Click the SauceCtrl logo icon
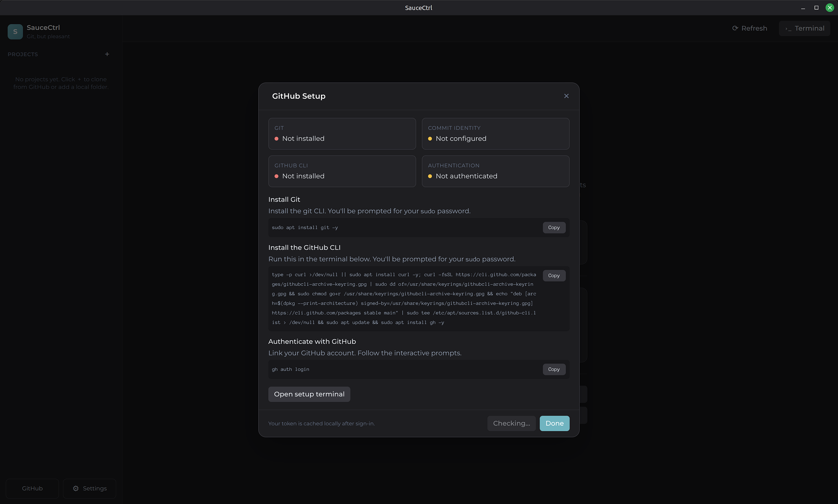Image resolution: width=838 pixels, height=504 pixels. pos(15,32)
